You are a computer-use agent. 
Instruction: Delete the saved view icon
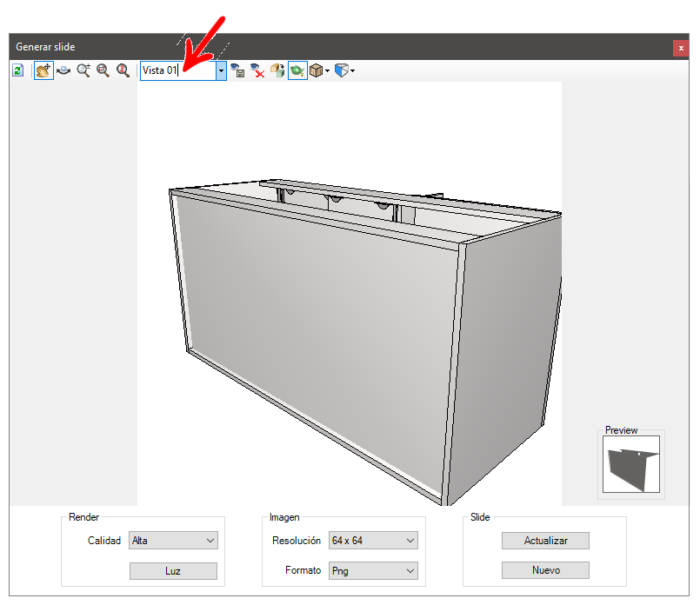[x=257, y=71]
